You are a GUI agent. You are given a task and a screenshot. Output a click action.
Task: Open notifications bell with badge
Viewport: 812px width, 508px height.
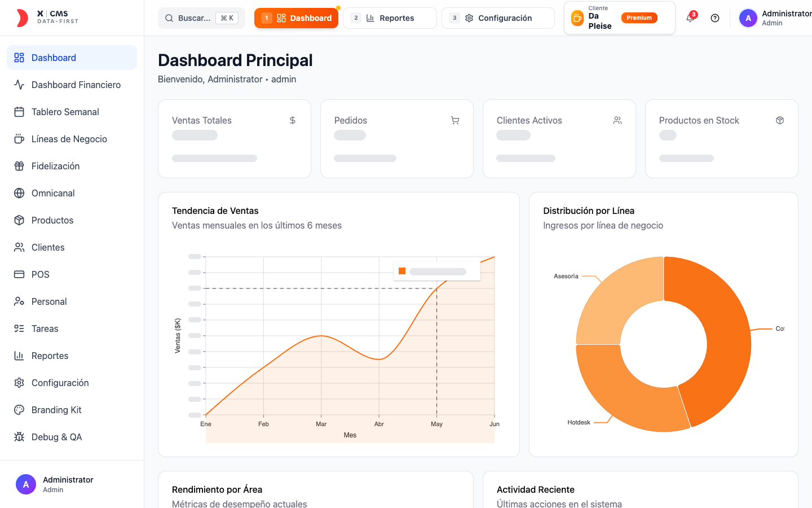690,18
